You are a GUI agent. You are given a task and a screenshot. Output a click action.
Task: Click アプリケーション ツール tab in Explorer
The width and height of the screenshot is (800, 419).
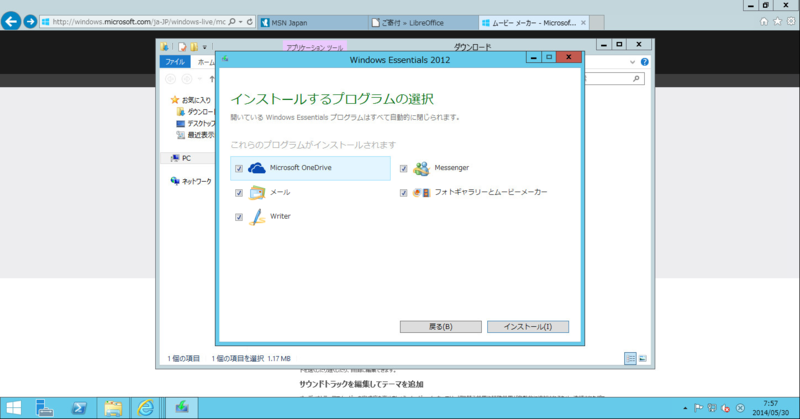coord(315,47)
